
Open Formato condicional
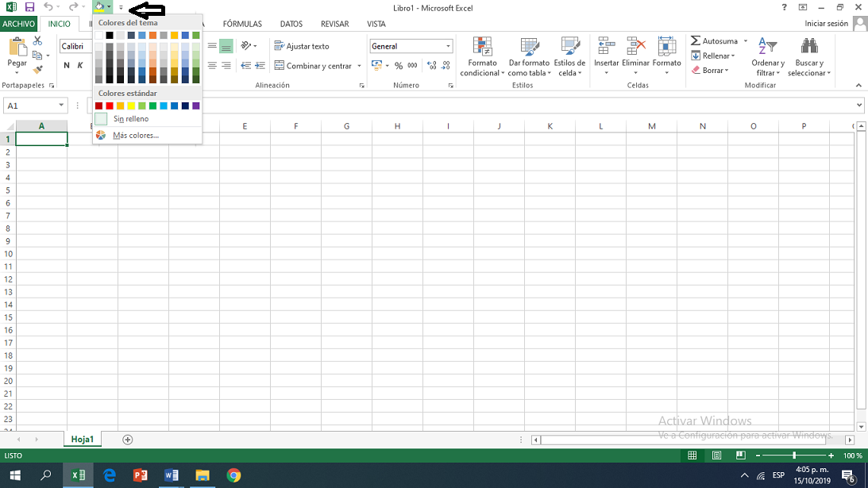point(482,56)
